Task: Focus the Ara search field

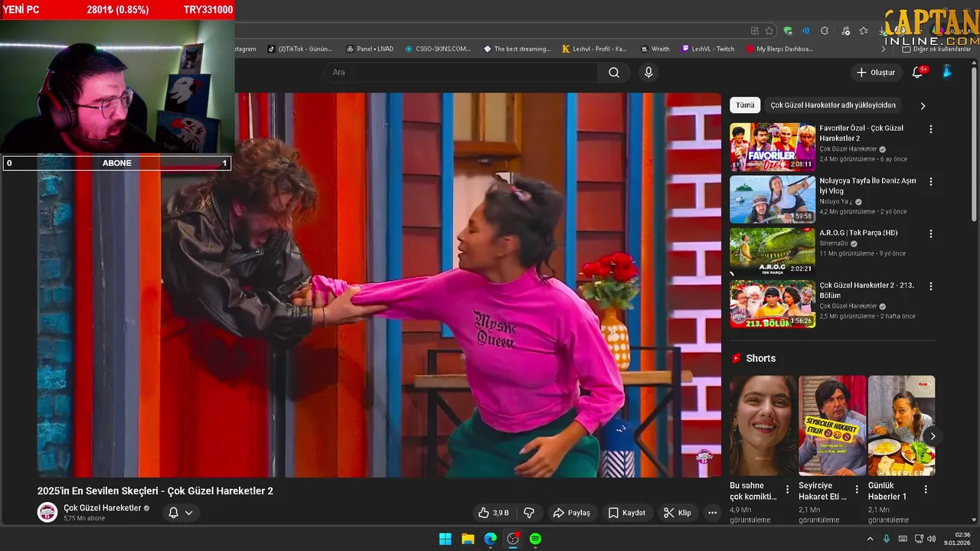Action: (462, 73)
